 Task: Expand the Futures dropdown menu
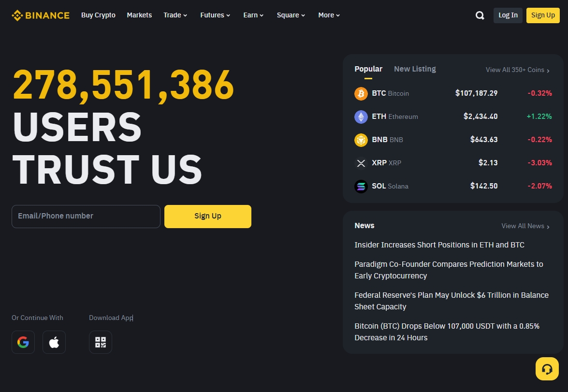(x=215, y=15)
